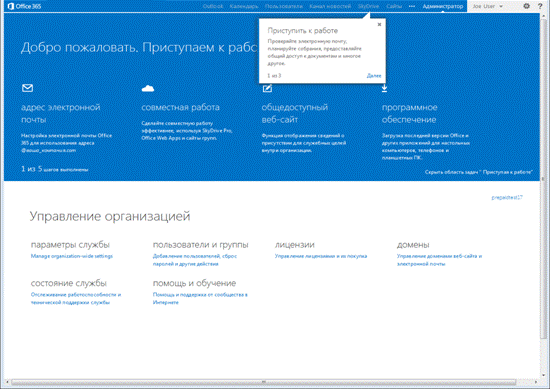The width and height of the screenshot is (550, 389).
Task: Click the scroll right arrow
Action: pos(536,382)
